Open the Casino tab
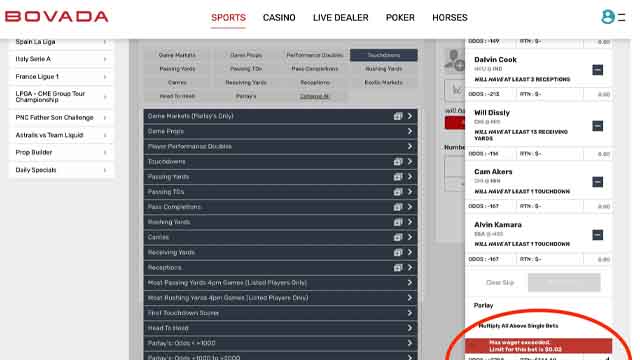This screenshot has height=360, width=640. click(x=279, y=18)
